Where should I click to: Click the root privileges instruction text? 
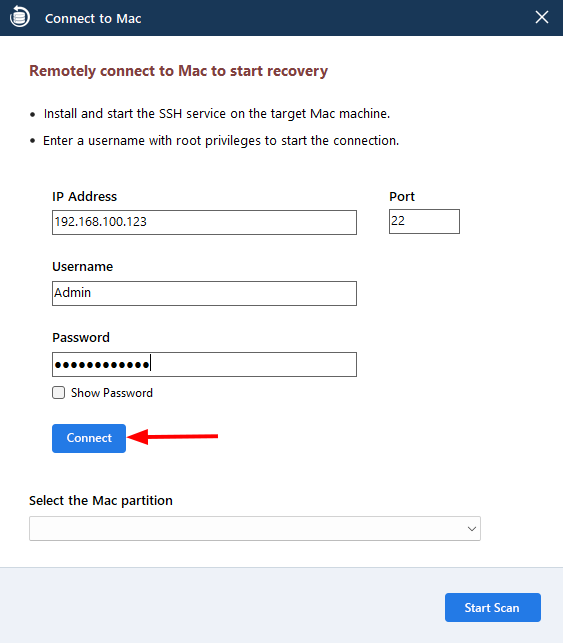[221, 141]
